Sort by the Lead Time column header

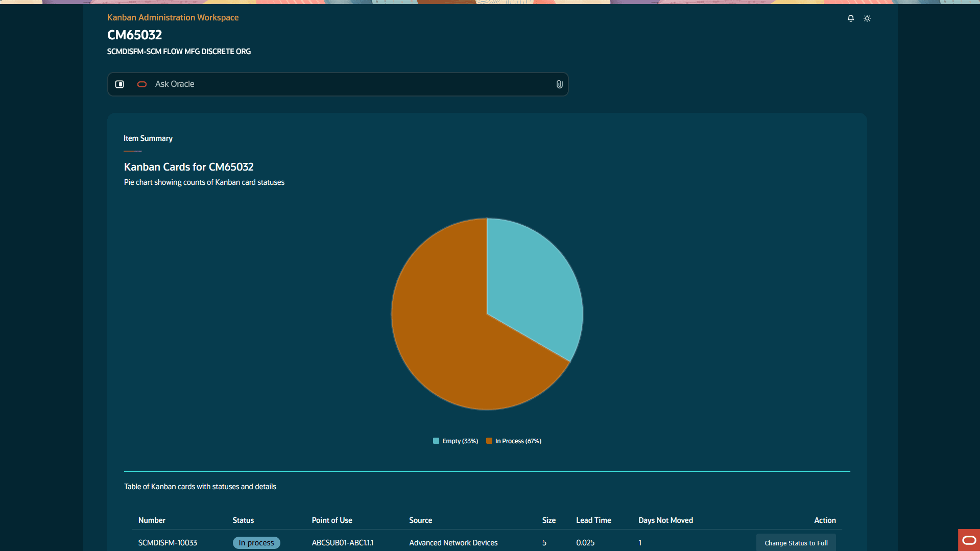(x=593, y=520)
